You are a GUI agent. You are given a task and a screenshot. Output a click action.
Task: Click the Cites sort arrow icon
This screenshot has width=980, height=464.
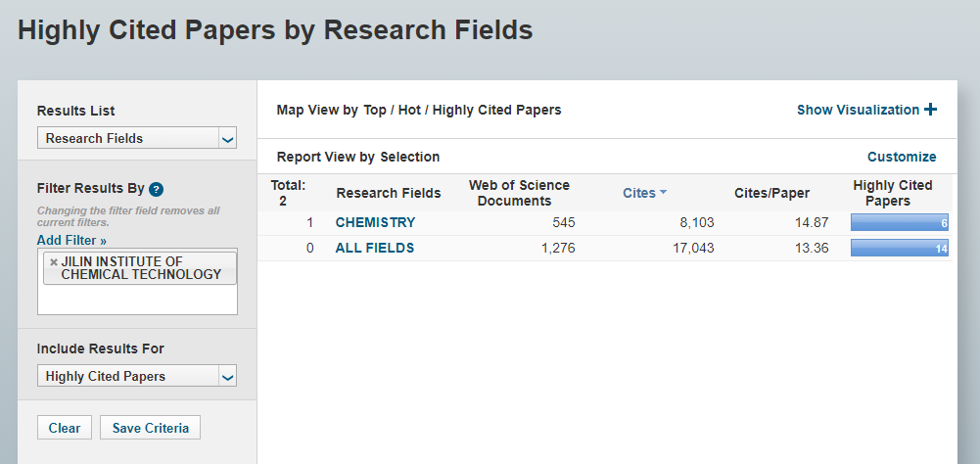664,193
